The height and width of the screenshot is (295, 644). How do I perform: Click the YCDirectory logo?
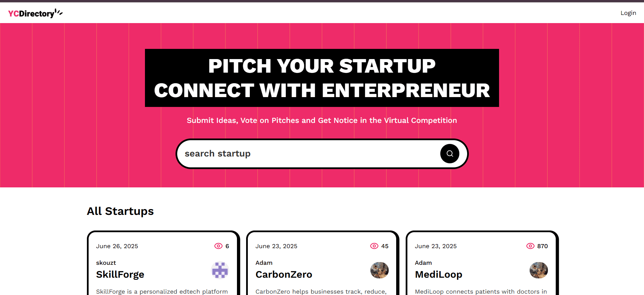pos(35,13)
